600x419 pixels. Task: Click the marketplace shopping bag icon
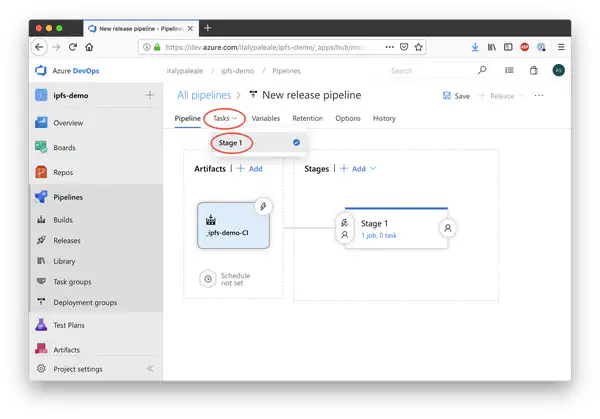pyautogui.click(x=533, y=71)
